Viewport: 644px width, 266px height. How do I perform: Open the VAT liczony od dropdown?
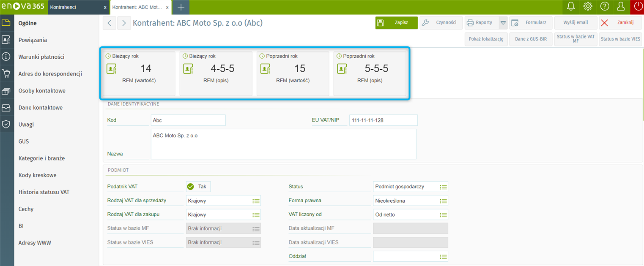(x=443, y=215)
